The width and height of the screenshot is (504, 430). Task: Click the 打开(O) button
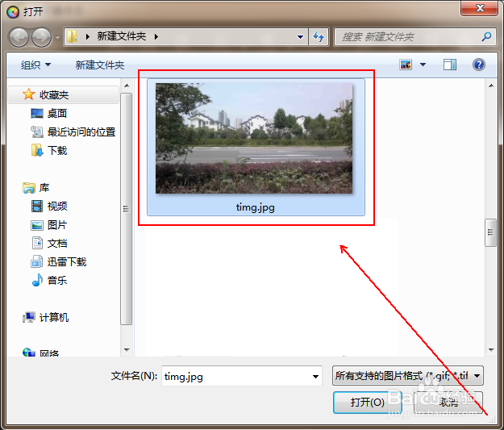point(368,402)
